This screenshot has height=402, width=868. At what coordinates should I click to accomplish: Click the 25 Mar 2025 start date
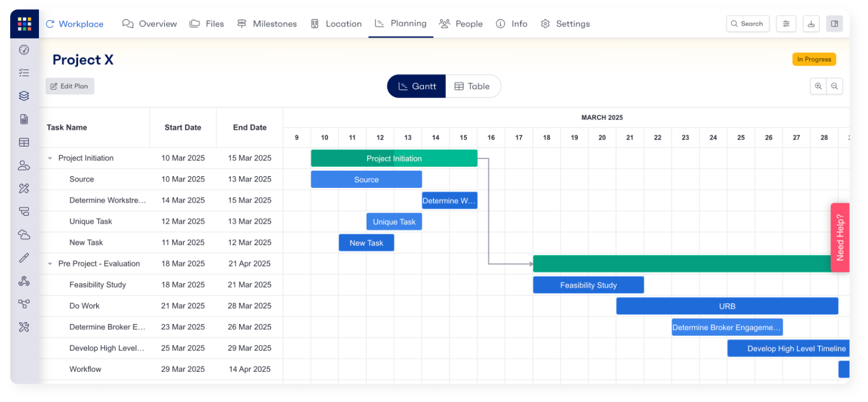click(183, 348)
